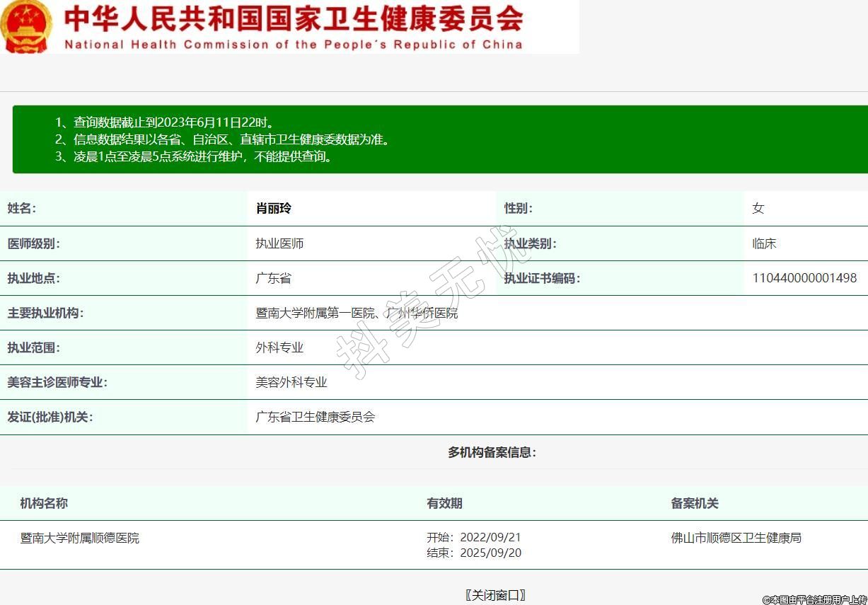Click the 佛山市顺德区卫生健康局 filing authority
The width and height of the screenshot is (868, 605).
[x=736, y=538]
